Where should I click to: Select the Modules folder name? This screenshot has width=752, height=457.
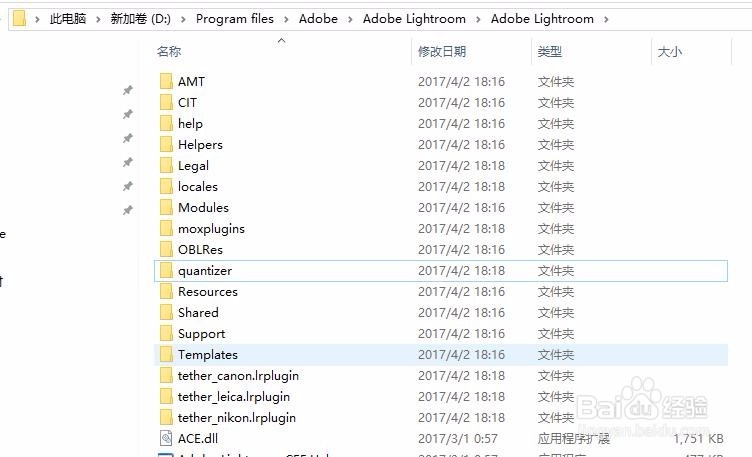(203, 208)
